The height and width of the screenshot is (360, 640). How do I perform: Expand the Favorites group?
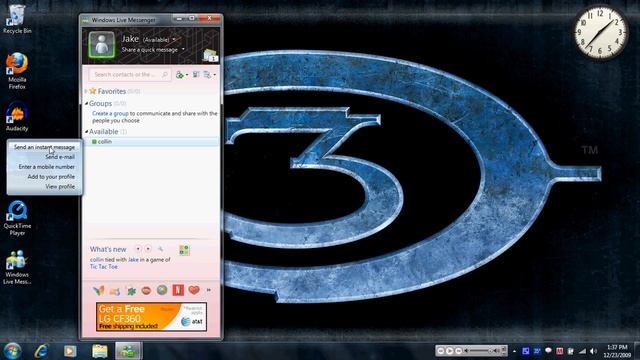coord(86,91)
